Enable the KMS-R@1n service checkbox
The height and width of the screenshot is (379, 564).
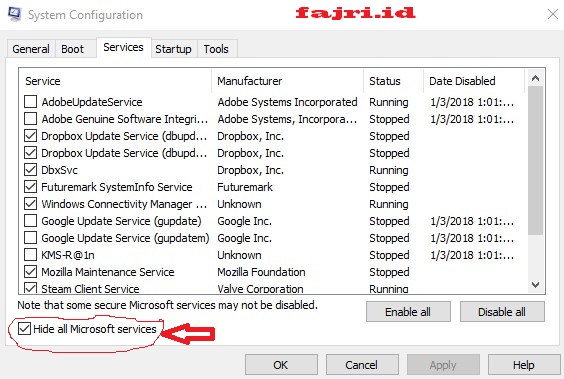click(31, 255)
